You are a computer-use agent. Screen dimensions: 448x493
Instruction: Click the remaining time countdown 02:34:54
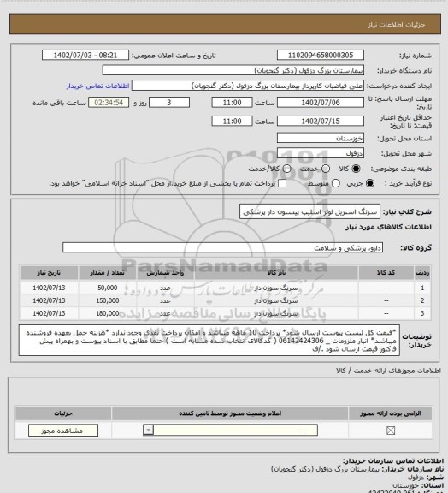pyautogui.click(x=109, y=103)
